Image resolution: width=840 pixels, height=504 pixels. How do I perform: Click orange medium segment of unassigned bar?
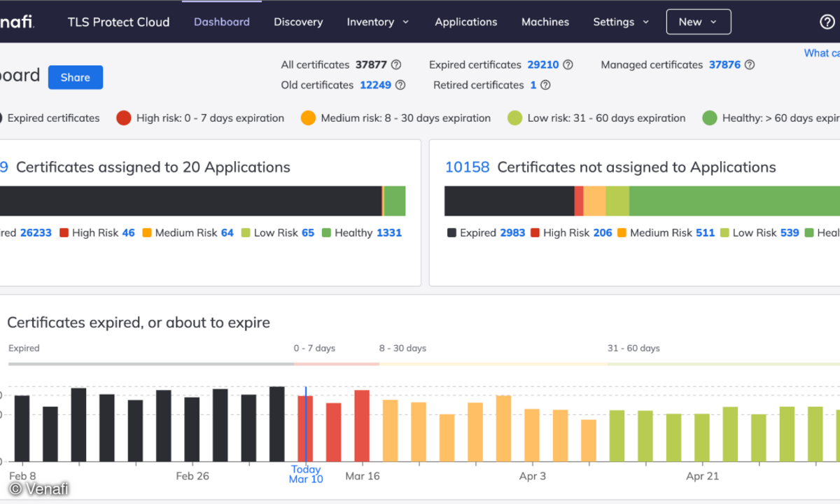click(x=594, y=201)
